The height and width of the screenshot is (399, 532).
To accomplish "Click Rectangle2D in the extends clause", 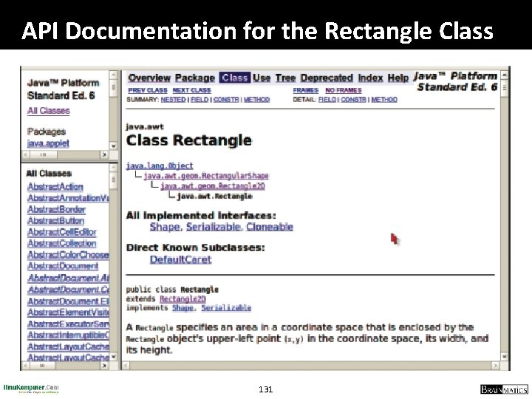I will pyautogui.click(x=183, y=299).
